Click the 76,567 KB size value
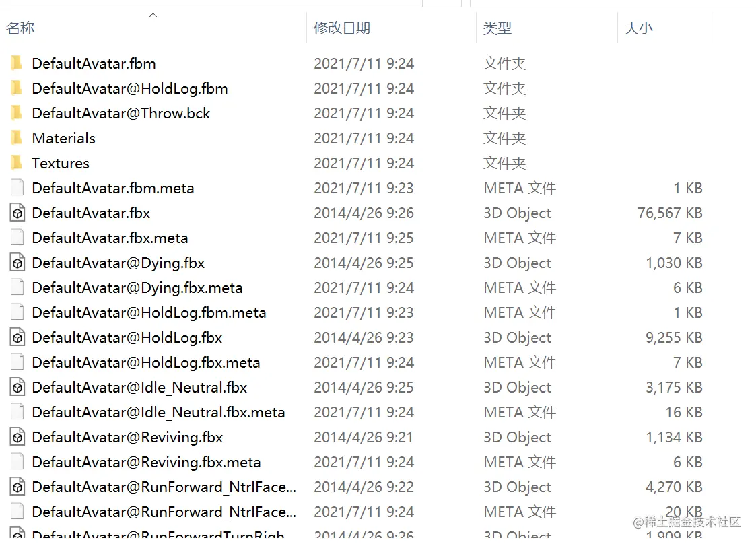This screenshot has height=544, width=756. coord(670,213)
